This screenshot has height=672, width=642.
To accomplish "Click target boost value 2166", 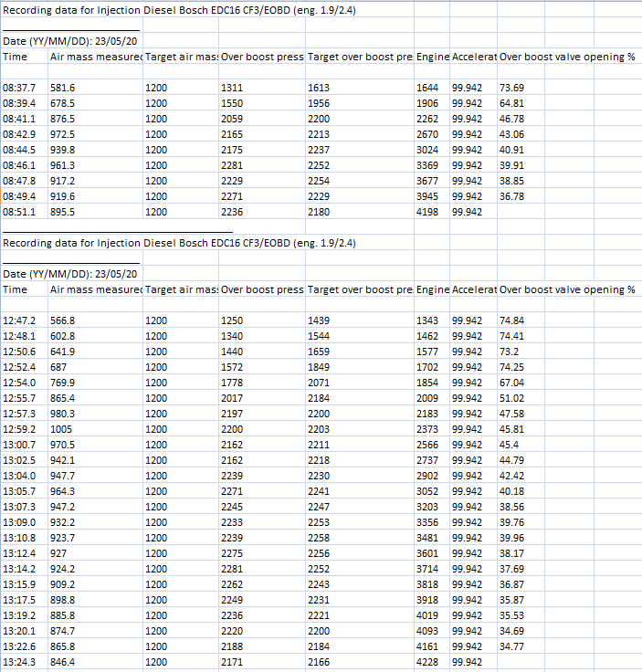I will click(319, 662).
